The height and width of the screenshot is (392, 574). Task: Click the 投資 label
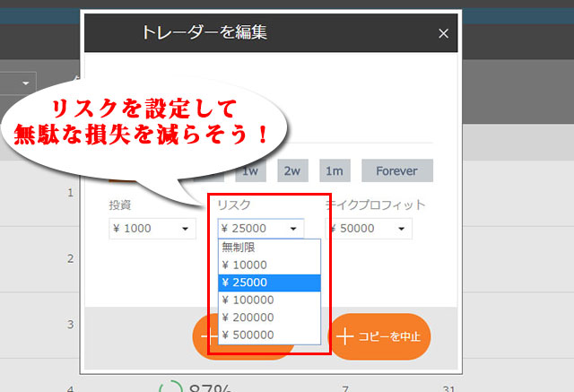pyautogui.click(x=120, y=205)
